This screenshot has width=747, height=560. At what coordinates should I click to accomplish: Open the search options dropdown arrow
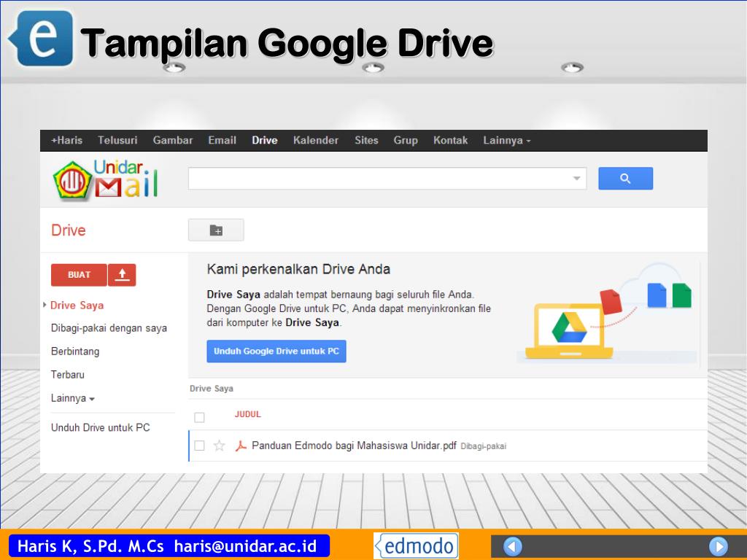point(576,179)
